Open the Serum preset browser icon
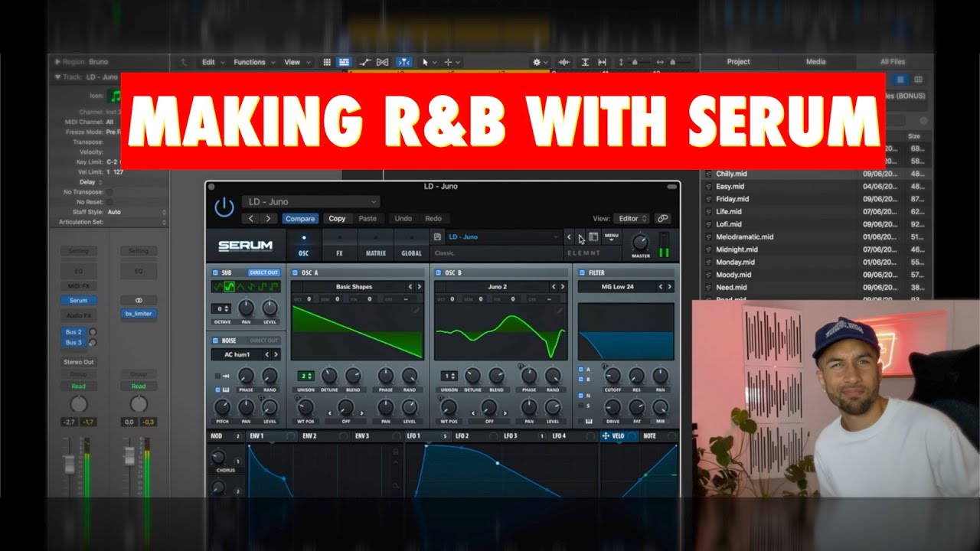 click(593, 237)
